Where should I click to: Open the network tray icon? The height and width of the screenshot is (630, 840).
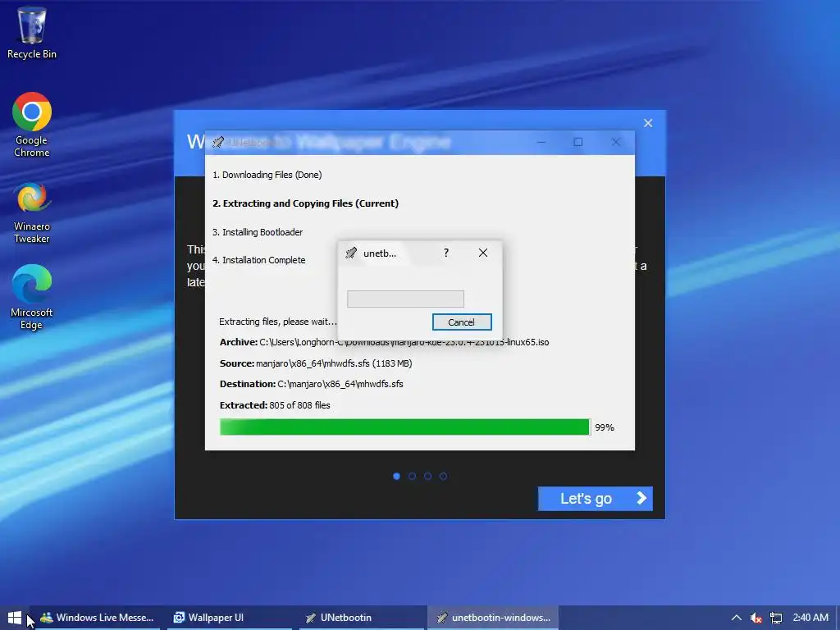[x=776, y=618]
